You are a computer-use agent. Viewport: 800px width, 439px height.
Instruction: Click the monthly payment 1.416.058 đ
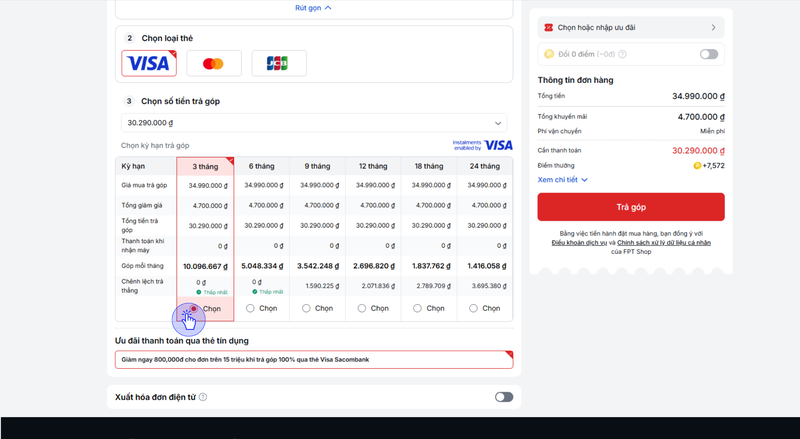click(x=487, y=266)
